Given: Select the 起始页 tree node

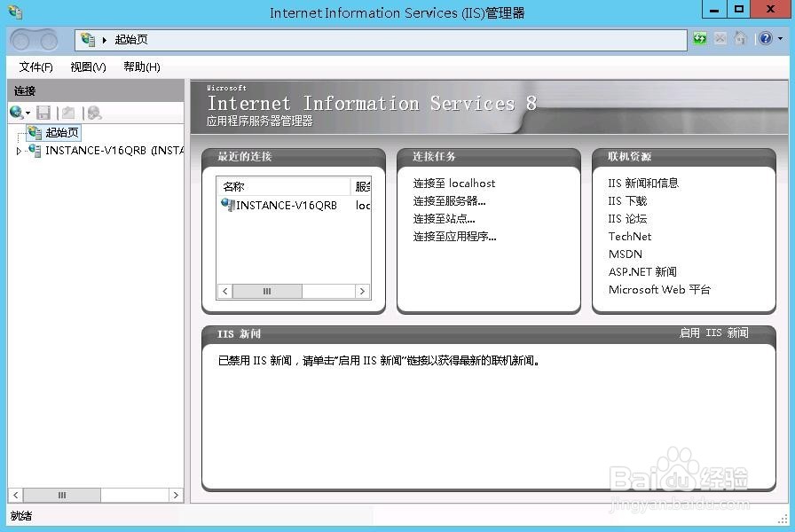Looking at the screenshot, I should click(x=54, y=133).
